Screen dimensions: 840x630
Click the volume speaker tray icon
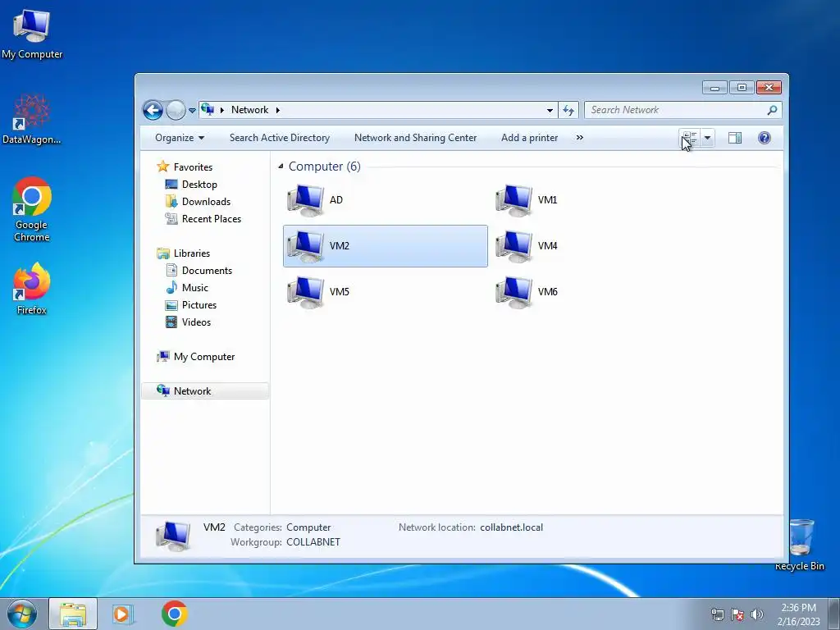pos(756,614)
